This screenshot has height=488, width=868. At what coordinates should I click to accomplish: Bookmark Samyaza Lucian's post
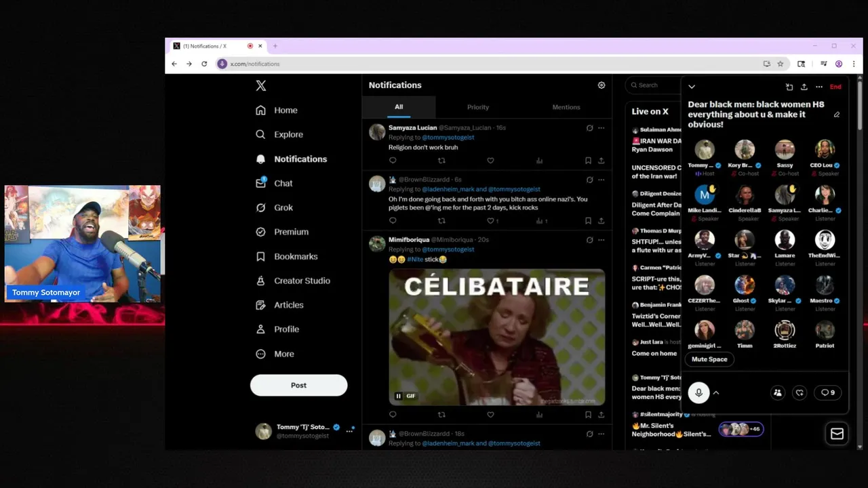[x=588, y=161]
